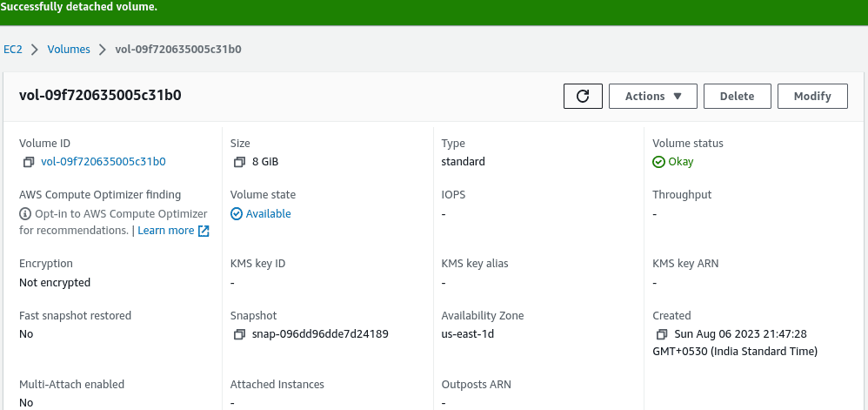Go to EC2 breadcrumb link
This screenshot has width=868, height=410.
[13, 50]
